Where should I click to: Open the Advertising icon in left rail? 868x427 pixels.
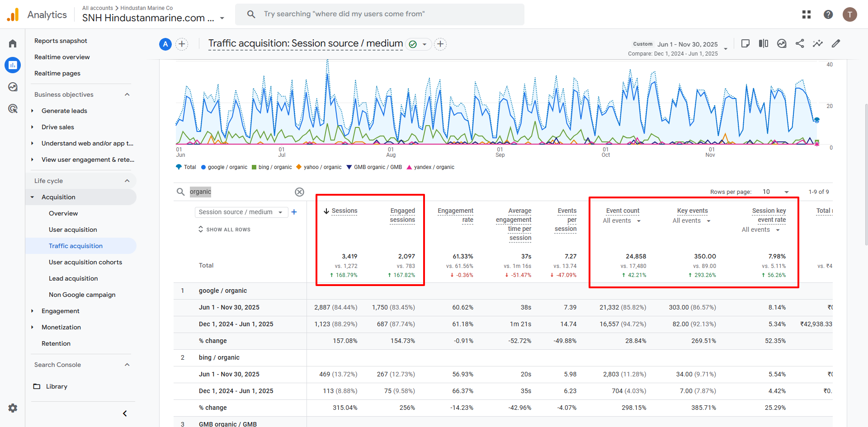[13, 108]
